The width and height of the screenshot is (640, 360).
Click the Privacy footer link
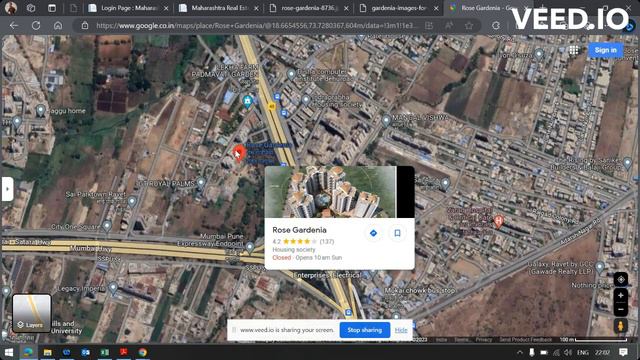[484, 340]
